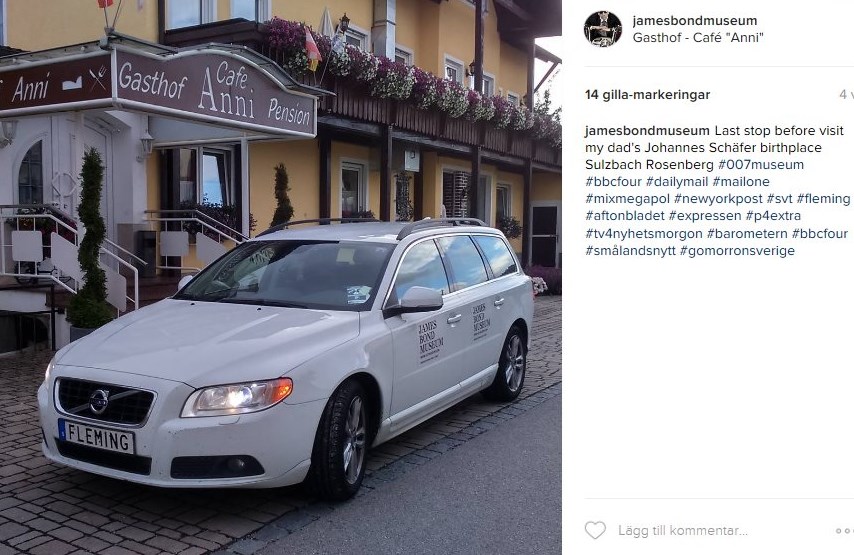Screen dimensions: 854x555
Task: View the 14 gilla-markeringar likes list
Action: pyautogui.click(x=647, y=95)
